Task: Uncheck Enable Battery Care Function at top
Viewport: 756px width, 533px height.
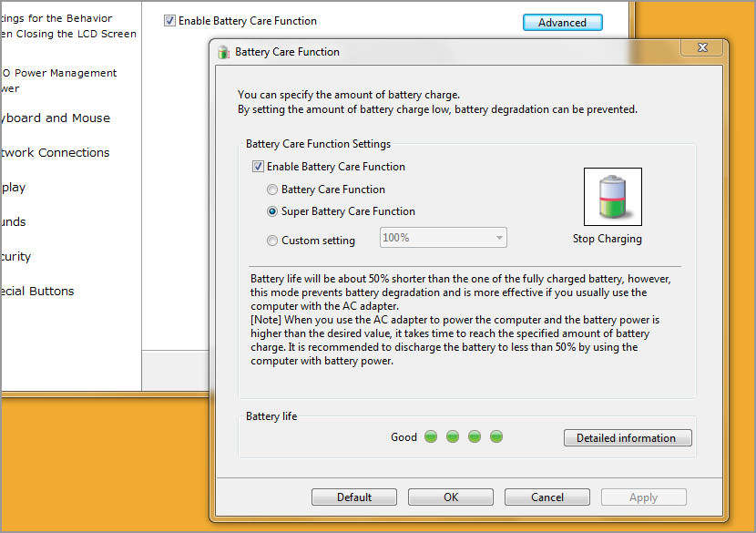Action: [x=172, y=20]
